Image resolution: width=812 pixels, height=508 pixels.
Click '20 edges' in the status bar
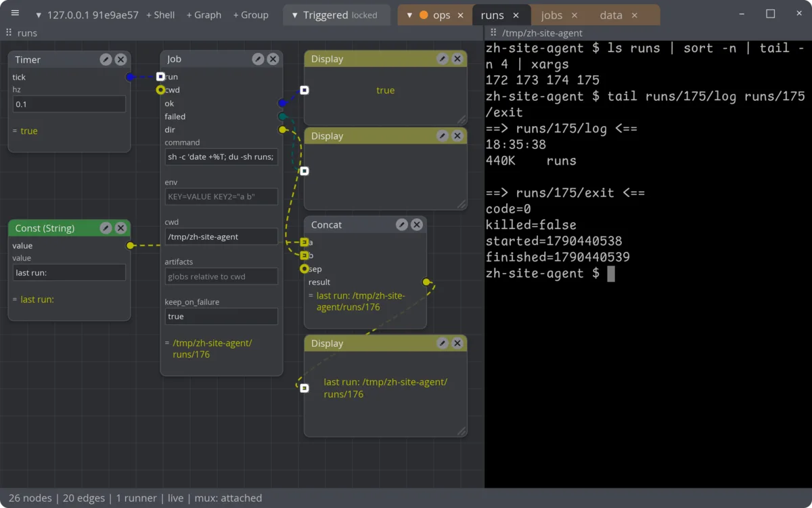[x=84, y=498]
